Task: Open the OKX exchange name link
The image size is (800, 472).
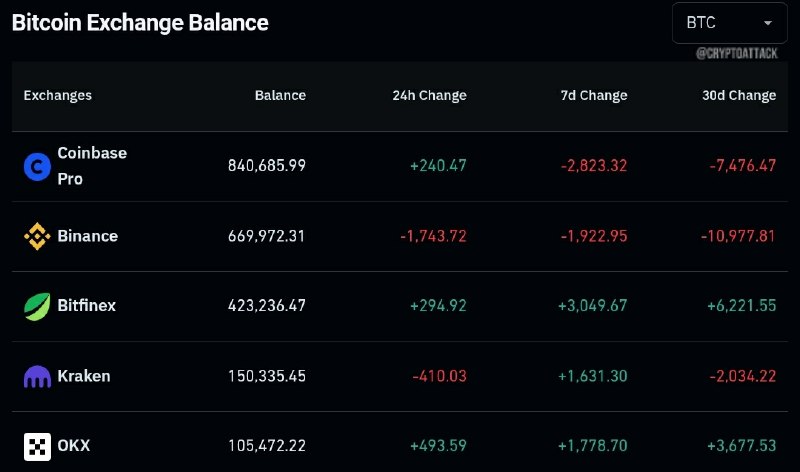Action: 73,445
